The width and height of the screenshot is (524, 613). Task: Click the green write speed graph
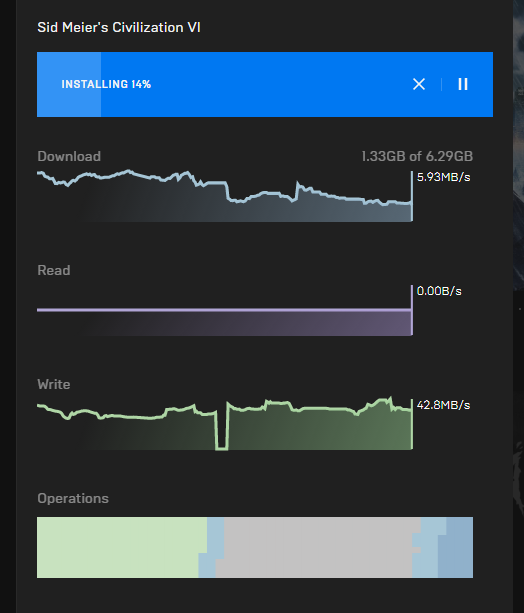225,424
